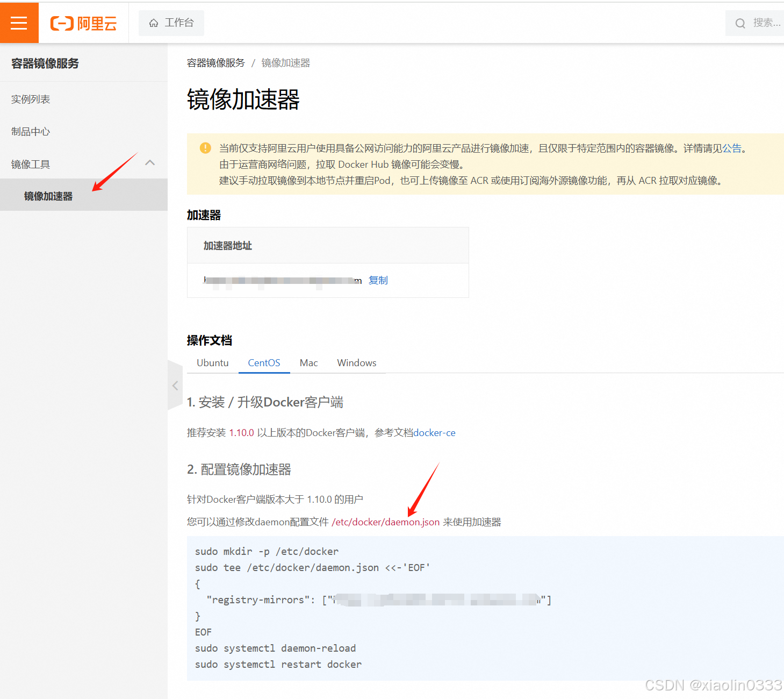Switch to the CentOS tab

[264, 363]
